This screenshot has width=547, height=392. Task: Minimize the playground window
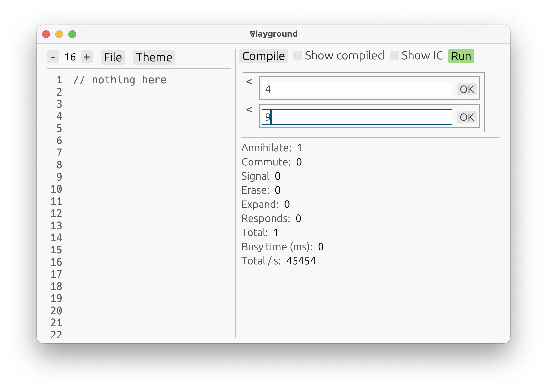pos(59,34)
